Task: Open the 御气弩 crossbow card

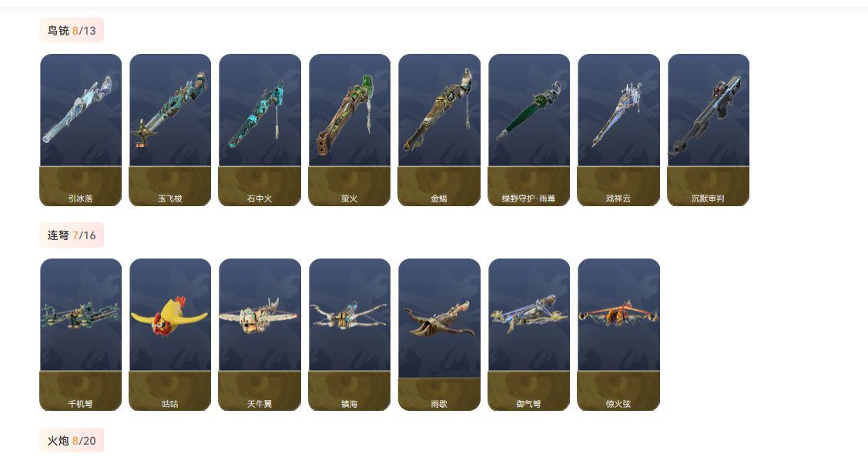Action: (x=528, y=335)
